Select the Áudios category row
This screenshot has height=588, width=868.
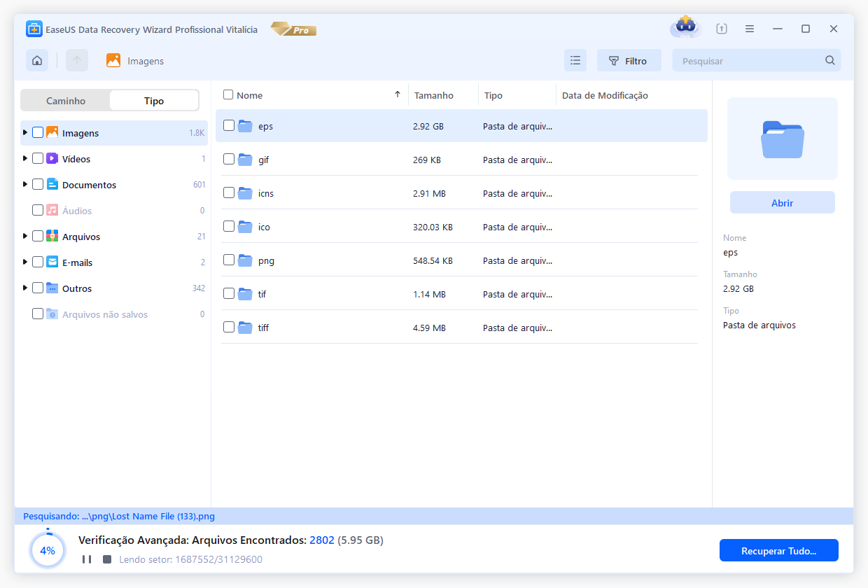tap(114, 211)
